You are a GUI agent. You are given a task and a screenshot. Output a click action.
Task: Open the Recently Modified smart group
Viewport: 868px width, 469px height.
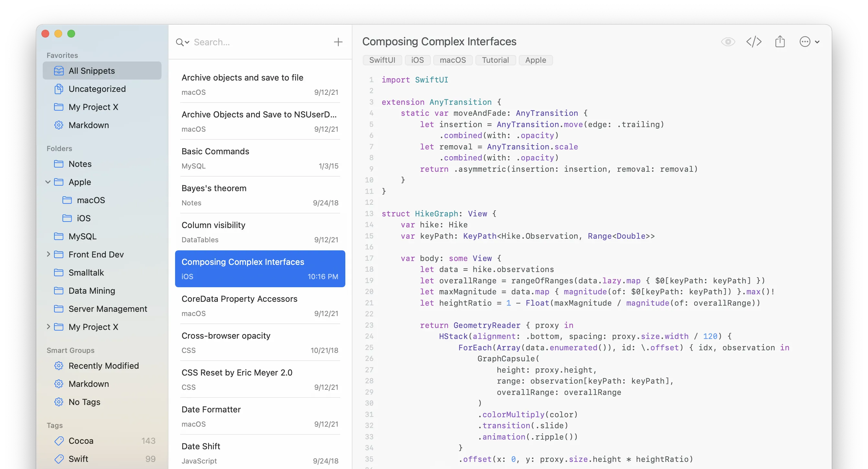point(104,366)
